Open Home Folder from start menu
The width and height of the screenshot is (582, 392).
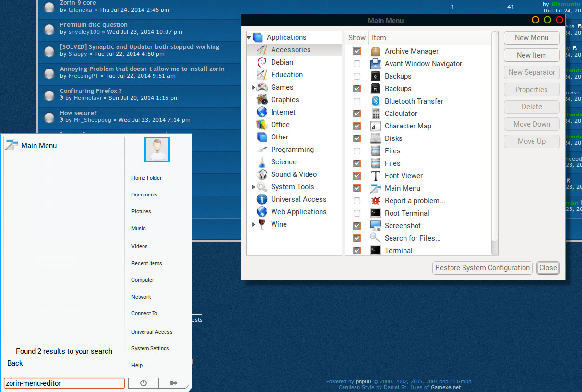coord(146,178)
